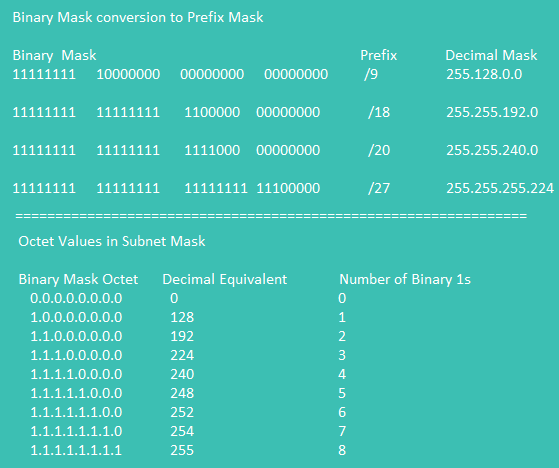This screenshot has width=559, height=468.
Task: Select the /9 prefix value
Action: (x=371, y=74)
